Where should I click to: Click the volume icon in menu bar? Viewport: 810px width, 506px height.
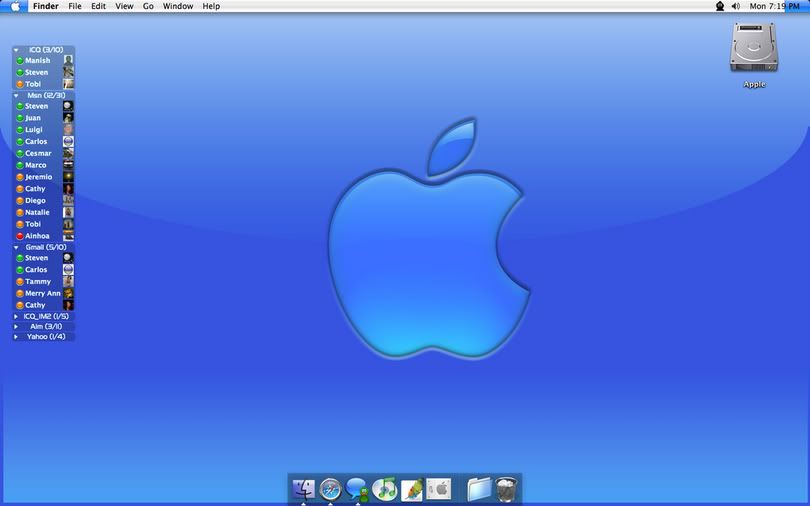pos(735,6)
